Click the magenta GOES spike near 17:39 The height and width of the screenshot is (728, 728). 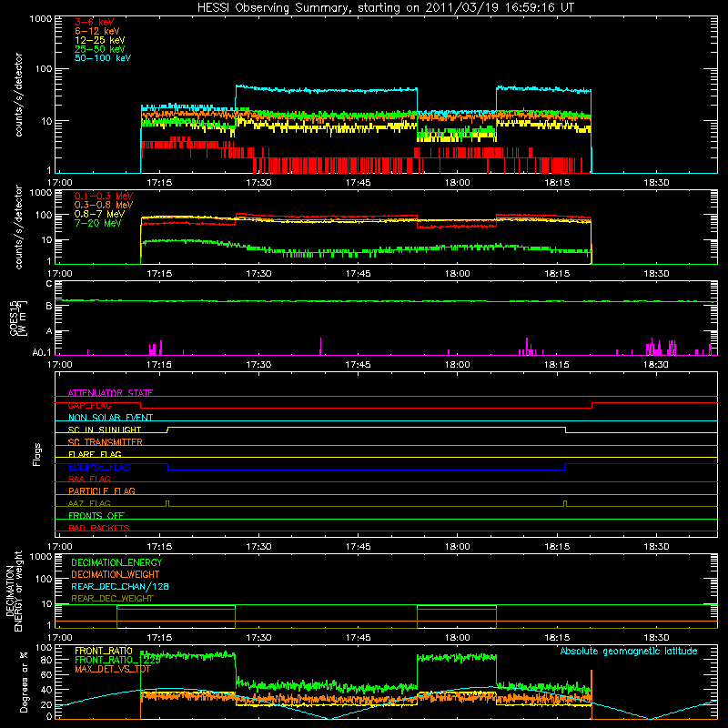[321, 347]
